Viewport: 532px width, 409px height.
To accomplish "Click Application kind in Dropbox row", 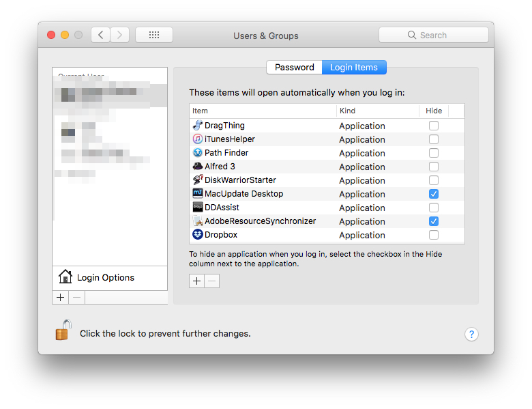I will point(362,236).
